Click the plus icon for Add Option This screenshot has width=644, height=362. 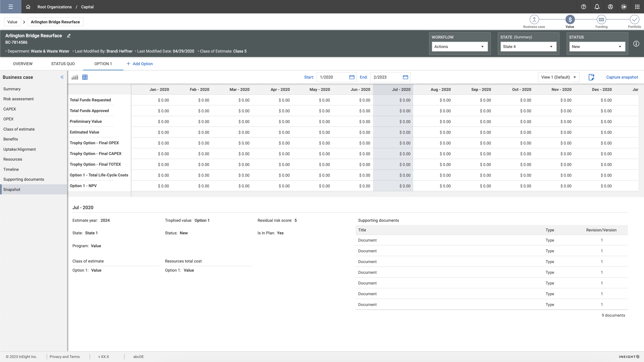(128, 64)
